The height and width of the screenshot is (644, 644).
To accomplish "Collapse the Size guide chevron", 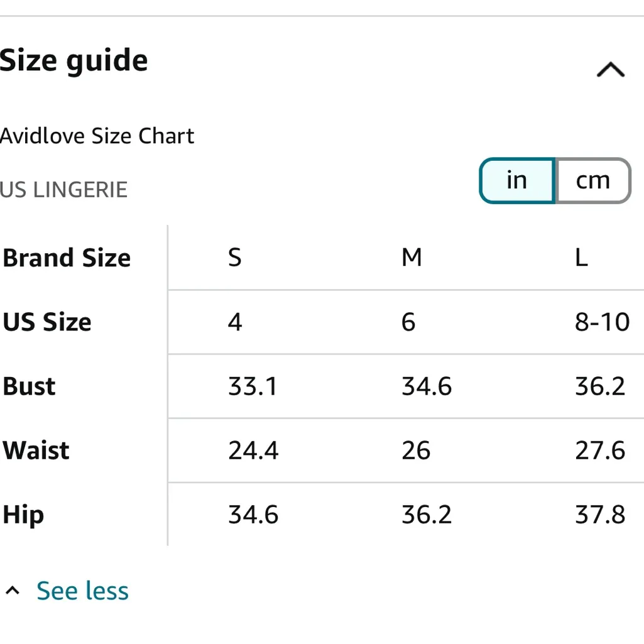I will [610, 69].
